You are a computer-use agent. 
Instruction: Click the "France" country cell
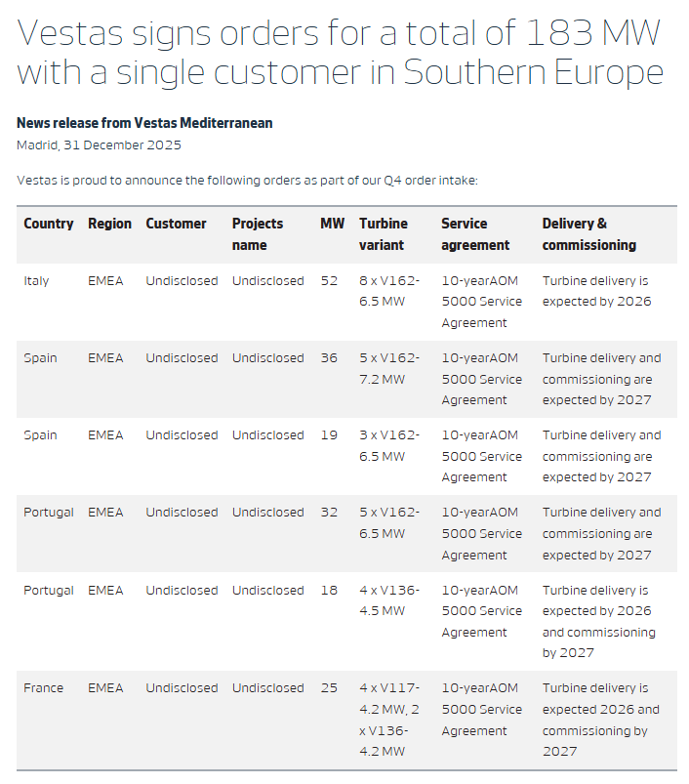[x=43, y=688]
